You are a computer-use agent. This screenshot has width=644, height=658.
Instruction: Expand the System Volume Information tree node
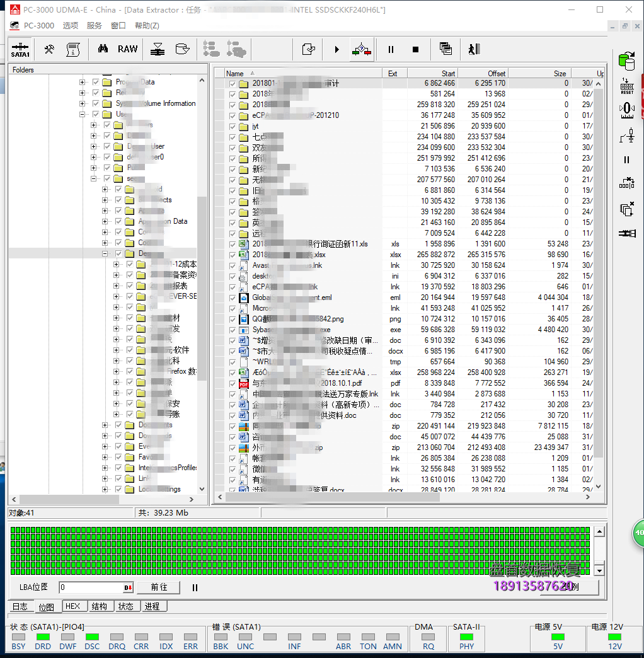(x=83, y=103)
